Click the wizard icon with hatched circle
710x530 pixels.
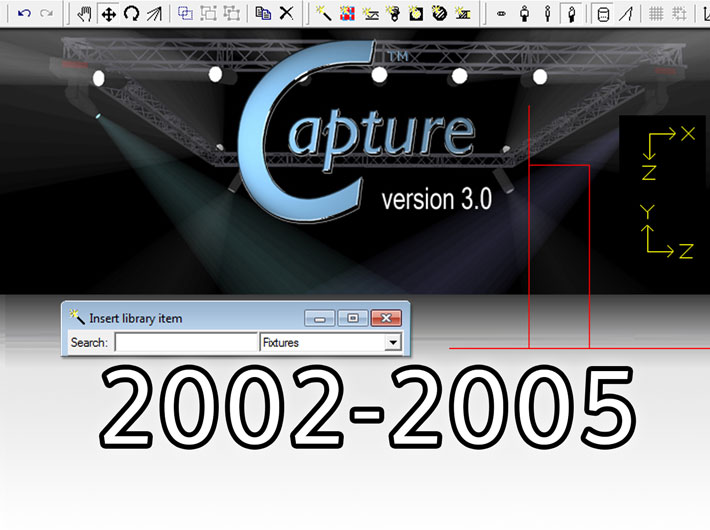[x=439, y=14]
